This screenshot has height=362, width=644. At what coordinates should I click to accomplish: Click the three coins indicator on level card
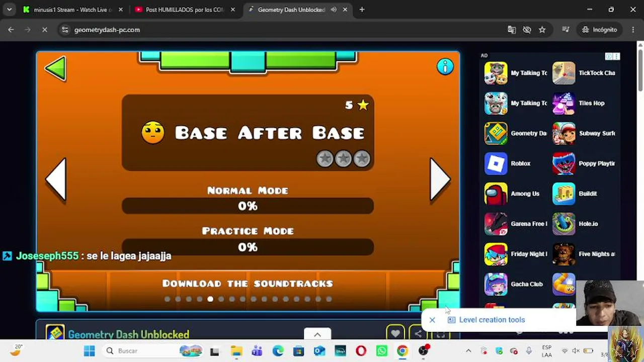(x=343, y=159)
